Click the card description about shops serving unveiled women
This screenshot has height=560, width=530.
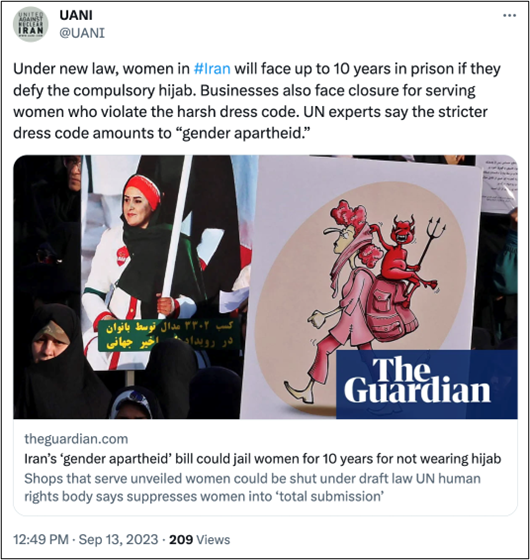[252, 487]
